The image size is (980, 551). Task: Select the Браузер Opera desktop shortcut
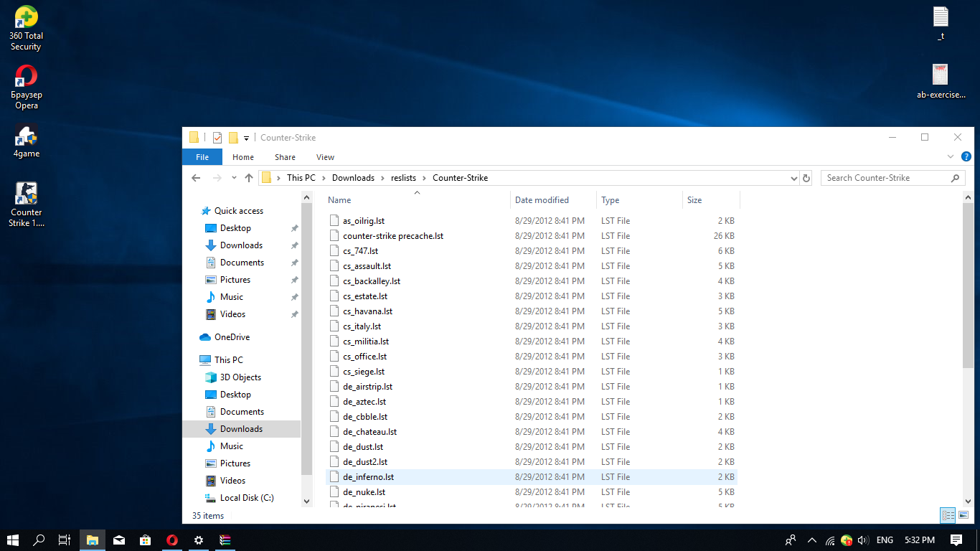click(27, 88)
